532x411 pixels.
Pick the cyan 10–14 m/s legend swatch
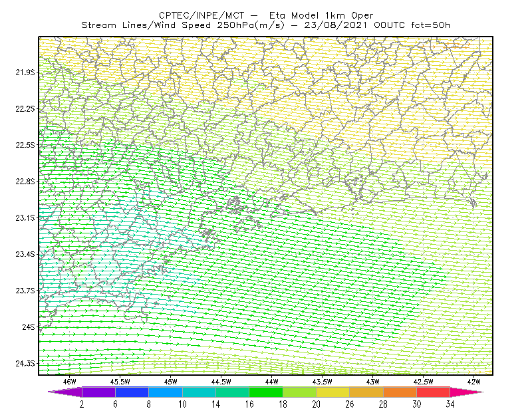tap(199, 392)
